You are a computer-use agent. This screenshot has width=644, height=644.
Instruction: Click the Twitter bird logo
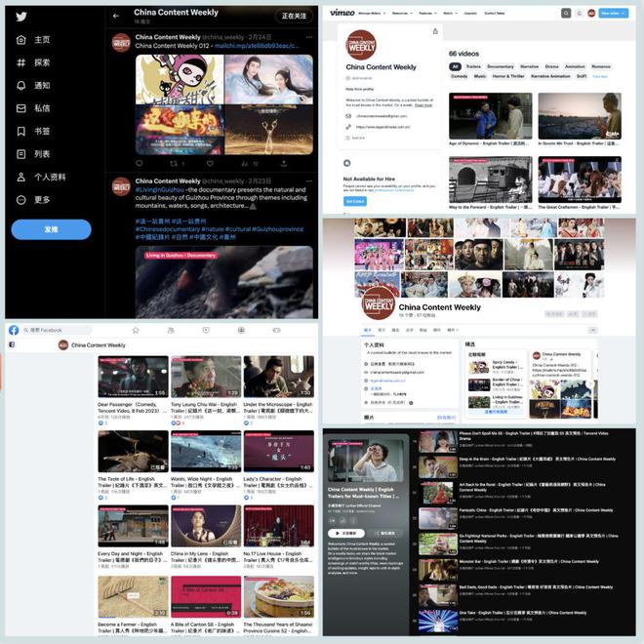21,17
